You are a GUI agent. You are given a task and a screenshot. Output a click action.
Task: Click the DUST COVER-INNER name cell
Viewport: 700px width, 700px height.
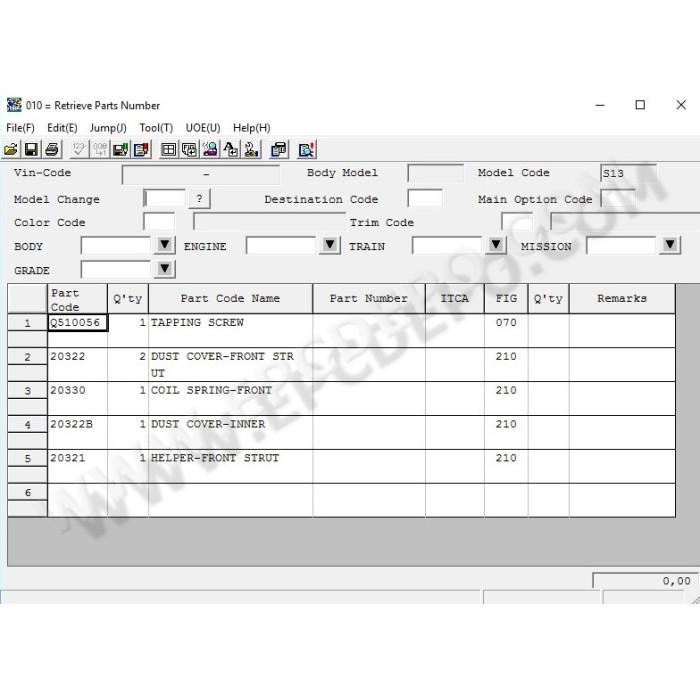click(x=230, y=433)
